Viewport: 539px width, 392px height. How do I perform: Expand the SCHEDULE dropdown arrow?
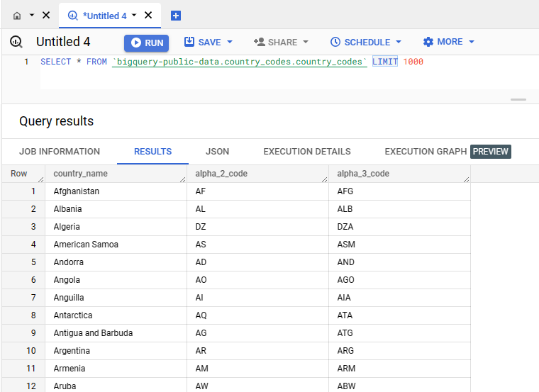[399, 42]
